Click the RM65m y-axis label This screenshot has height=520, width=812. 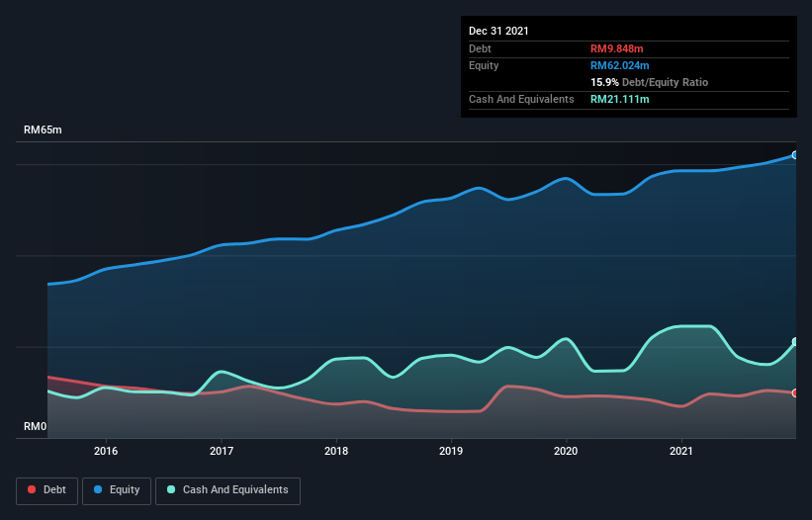[43, 130]
